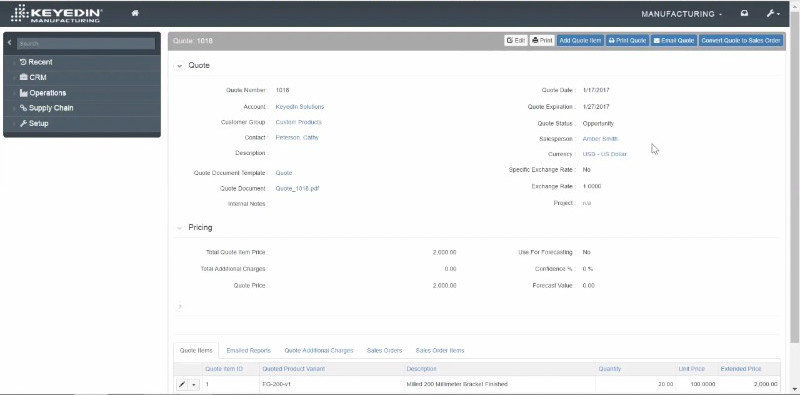
Task: Collapse the Quote section chevron
Action: tap(179, 66)
